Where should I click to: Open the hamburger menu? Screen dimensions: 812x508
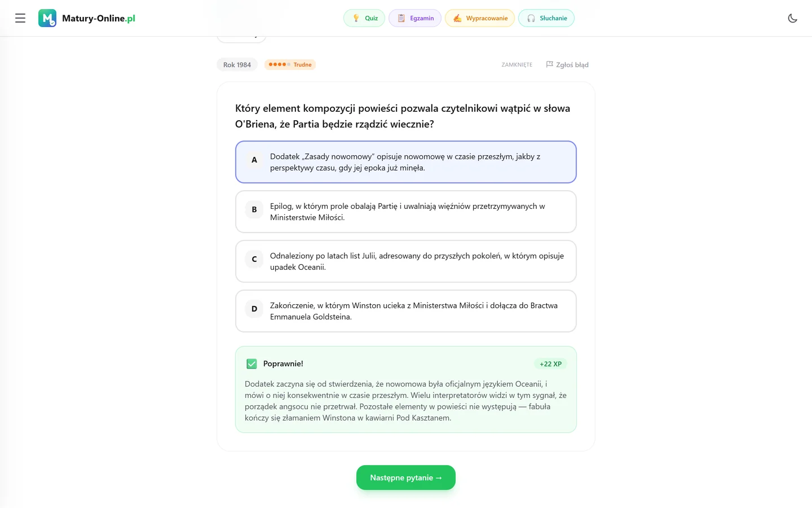coord(20,18)
